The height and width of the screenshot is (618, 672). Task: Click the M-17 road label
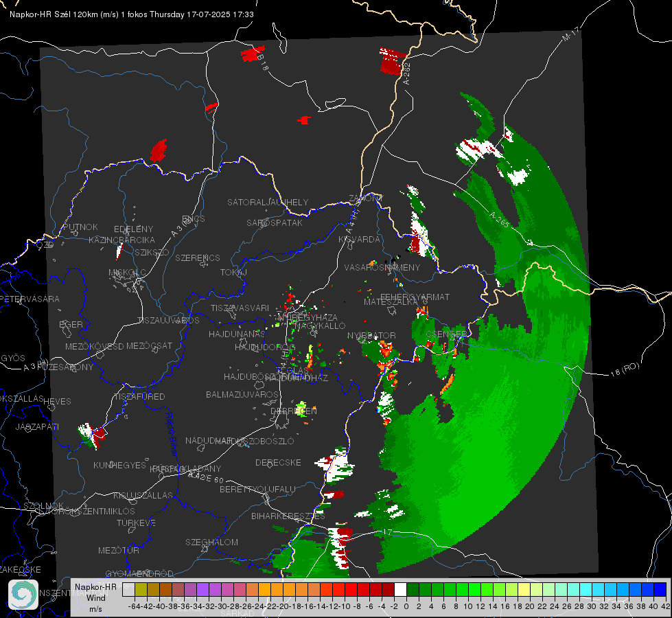pos(570,34)
